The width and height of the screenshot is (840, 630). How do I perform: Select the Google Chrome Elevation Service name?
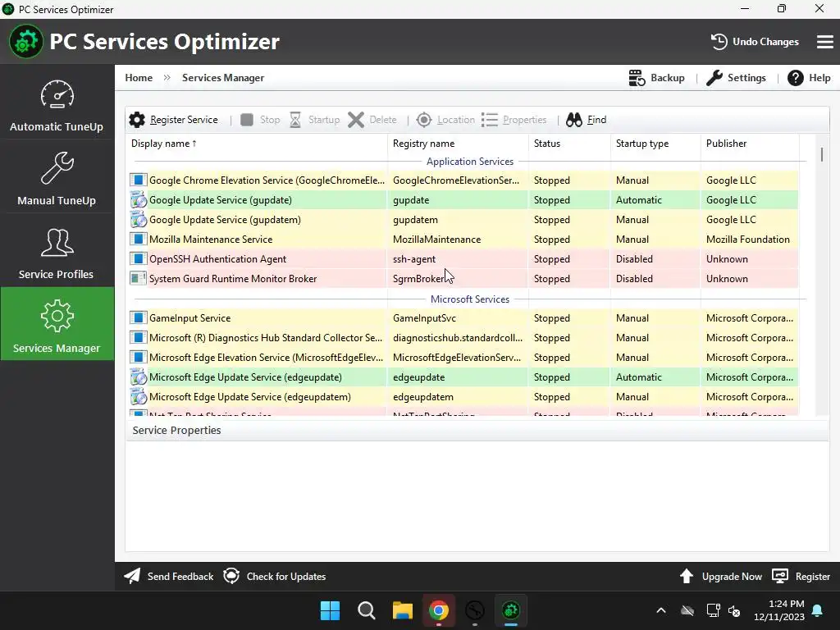(267, 180)
